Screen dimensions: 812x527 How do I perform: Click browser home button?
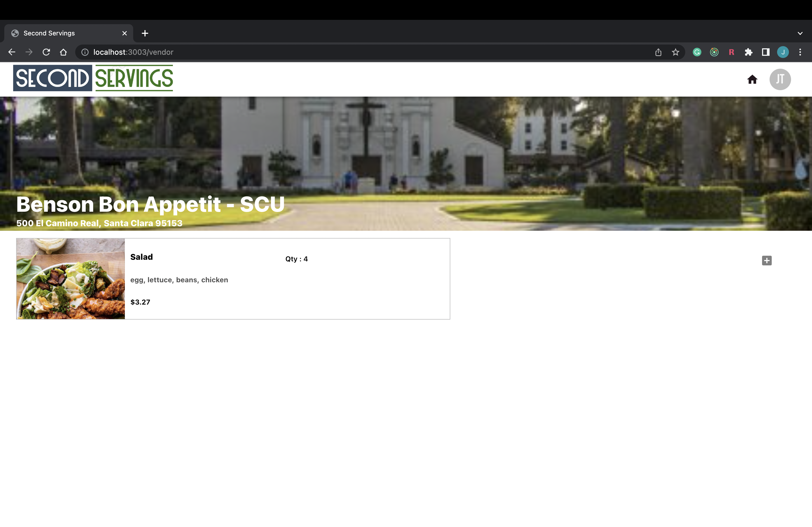pos(63,52)
